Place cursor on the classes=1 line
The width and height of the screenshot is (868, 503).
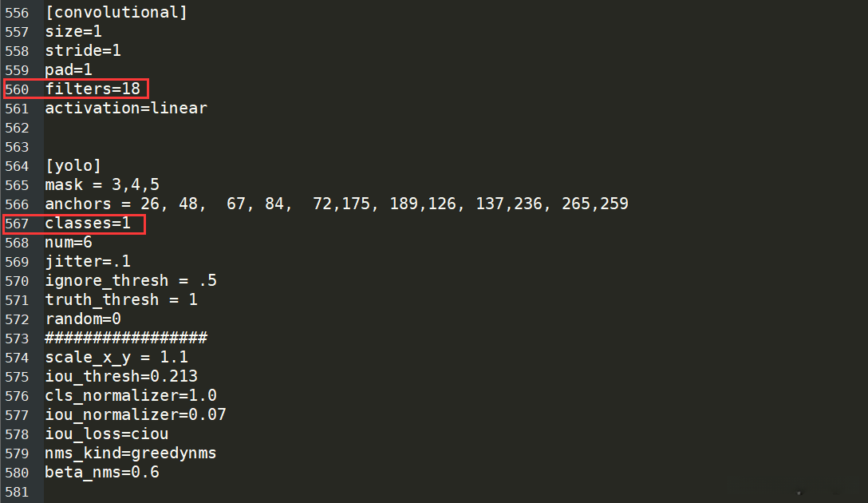click(88, 224)
